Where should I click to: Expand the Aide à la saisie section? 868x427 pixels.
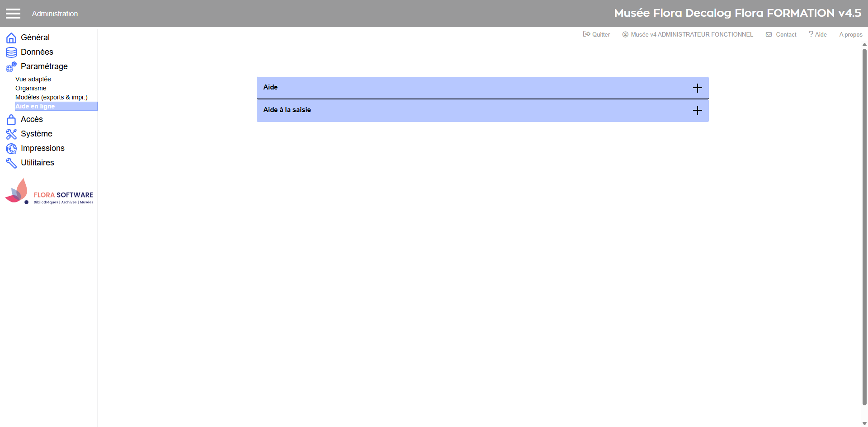tap(697, 111)
